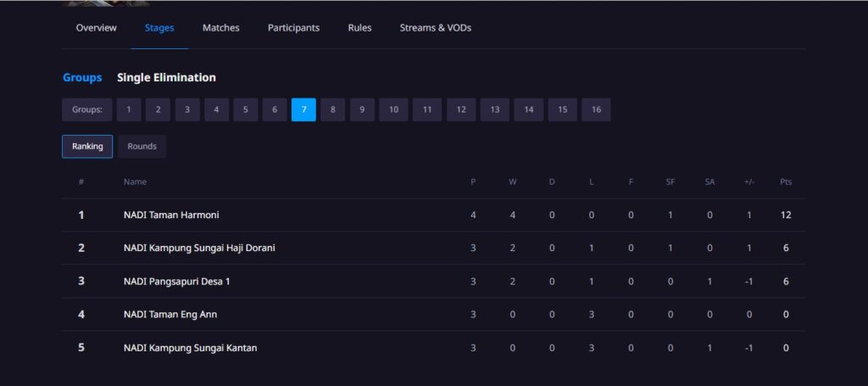Viewport: 868px width, 386px height.
Task: Open NADI Kampung Sungai Kantan entry
Action: [190, 348]
